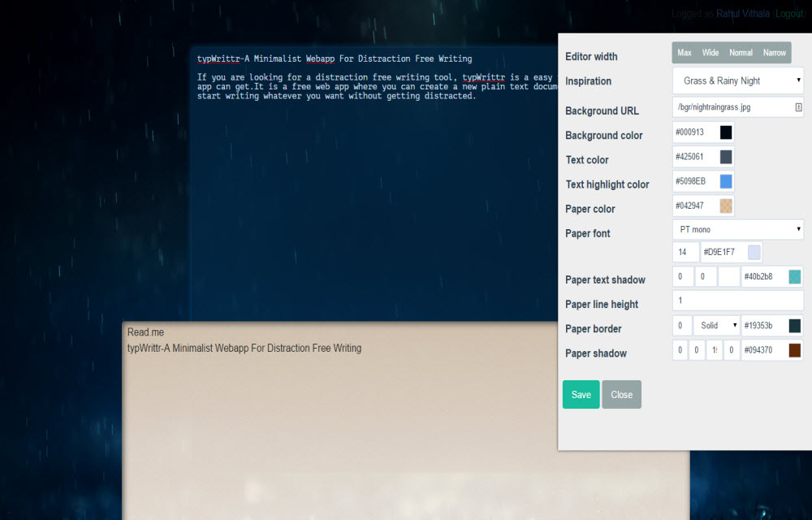Open the Paper text shadow color swatch
This screenshot has height=520, width=812.
pos(794,276)
